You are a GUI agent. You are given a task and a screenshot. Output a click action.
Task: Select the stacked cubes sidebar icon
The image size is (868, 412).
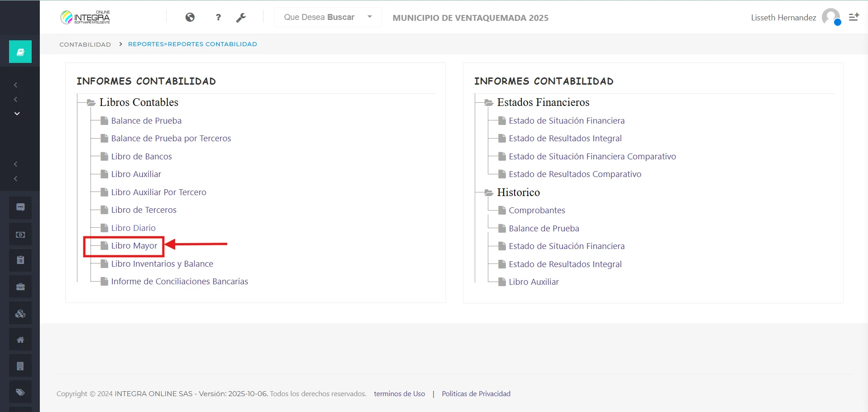[20, 313]
